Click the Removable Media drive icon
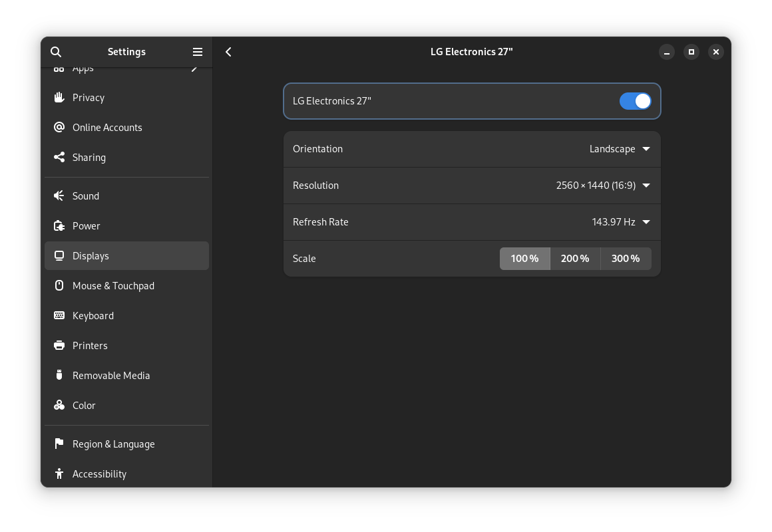Image resolution: width=772 pixels, height=532 pixels. click(59, 375)
